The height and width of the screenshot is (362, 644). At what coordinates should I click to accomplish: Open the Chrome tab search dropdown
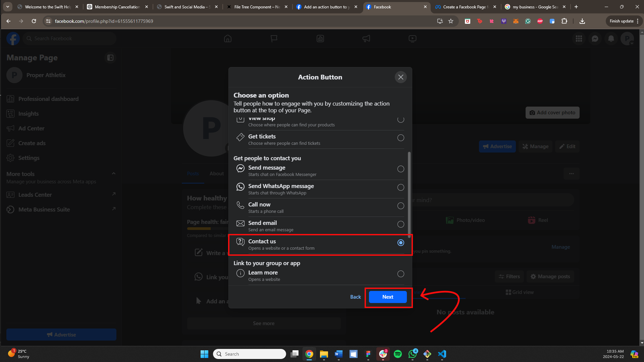point(7,7)
